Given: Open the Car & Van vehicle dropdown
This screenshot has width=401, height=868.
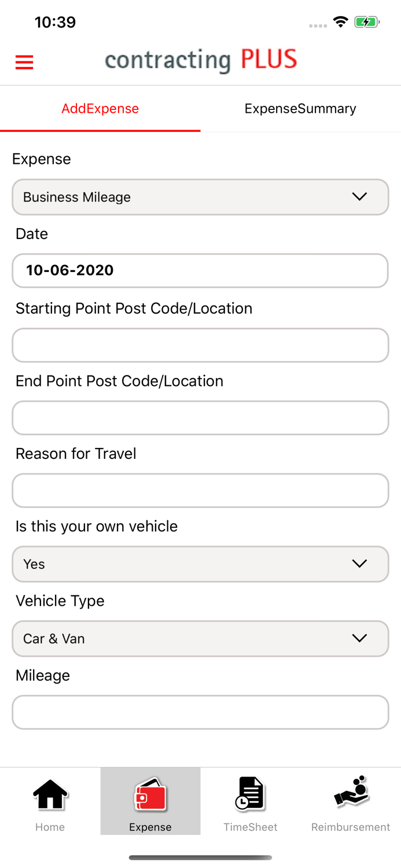Looking at the screenshot, I should [x=200, y=639].
